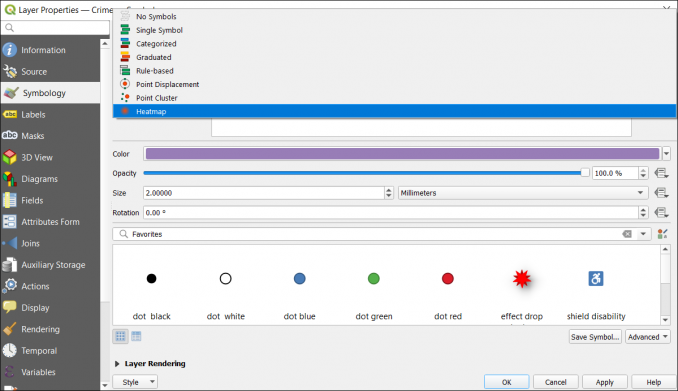Switch symbol list to list view

click(136, 336)
